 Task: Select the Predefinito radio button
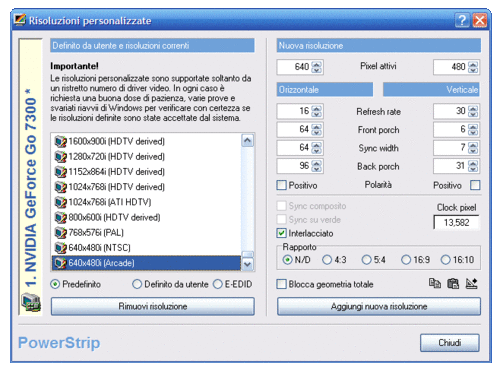tap(55, 284)
